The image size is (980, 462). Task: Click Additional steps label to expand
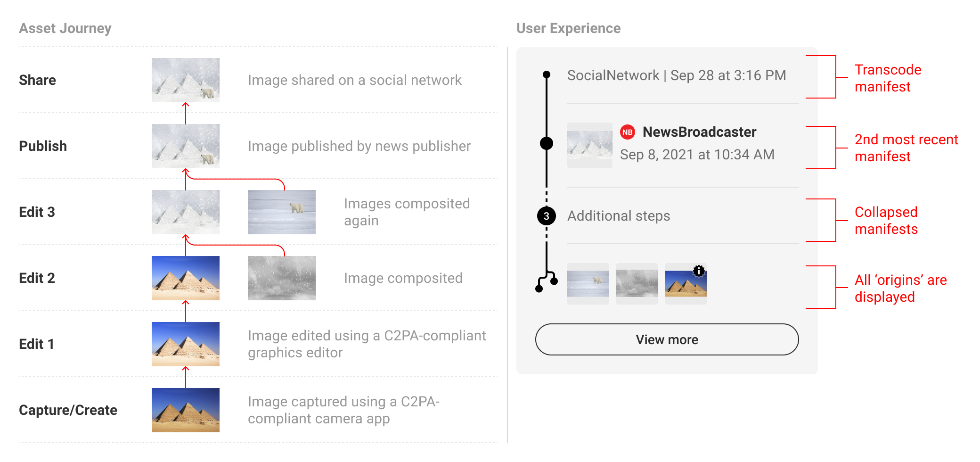[x=619, y=216]
